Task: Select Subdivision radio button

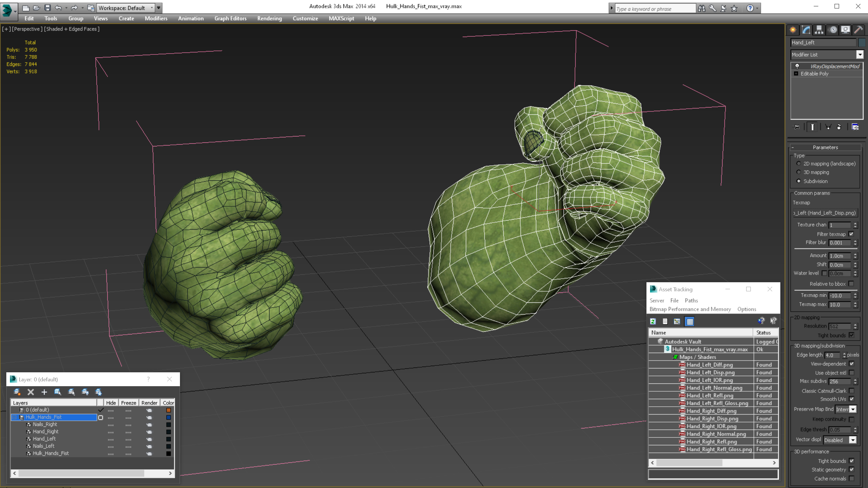Action: 799,181
